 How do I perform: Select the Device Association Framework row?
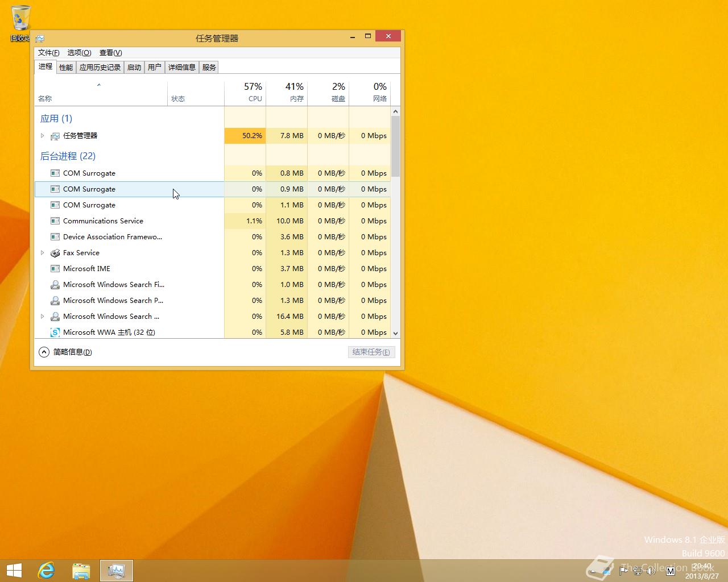tap(113, 237)
